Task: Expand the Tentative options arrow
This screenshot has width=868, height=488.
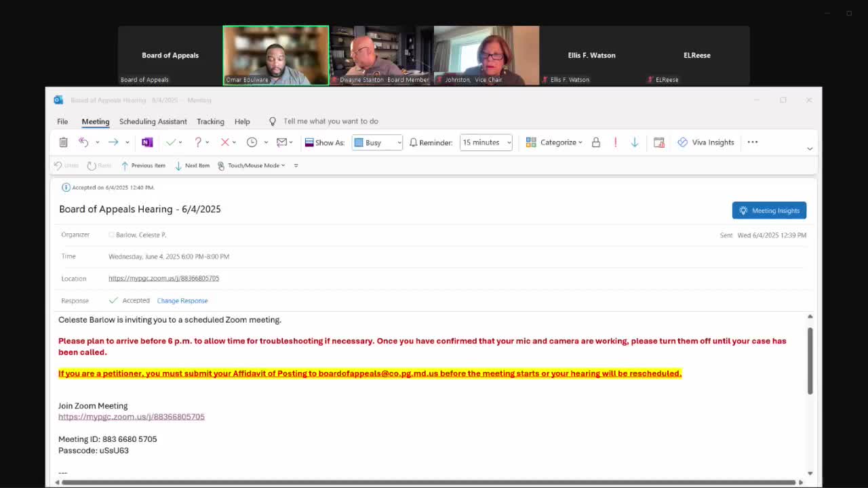Action: click(x=207, y=142)
